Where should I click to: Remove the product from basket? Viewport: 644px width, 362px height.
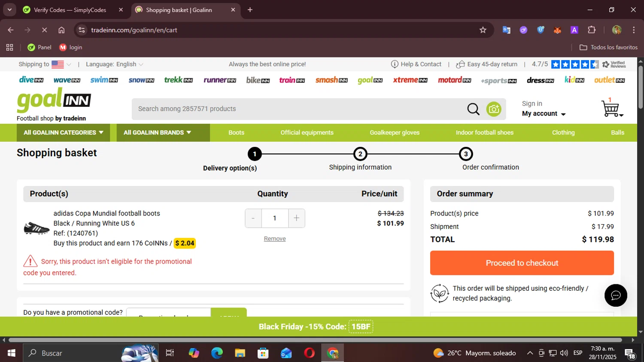pyautogui.click(x=275, y=239)
